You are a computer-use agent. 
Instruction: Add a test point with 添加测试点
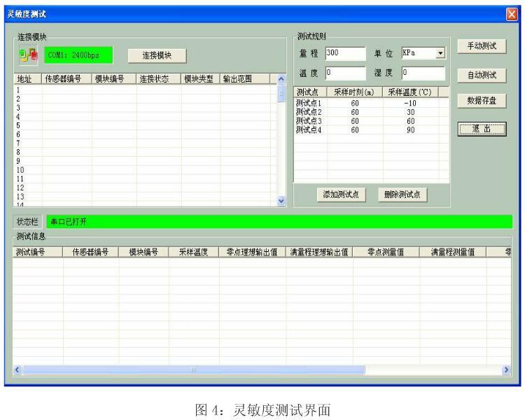[x=339, y=195]
